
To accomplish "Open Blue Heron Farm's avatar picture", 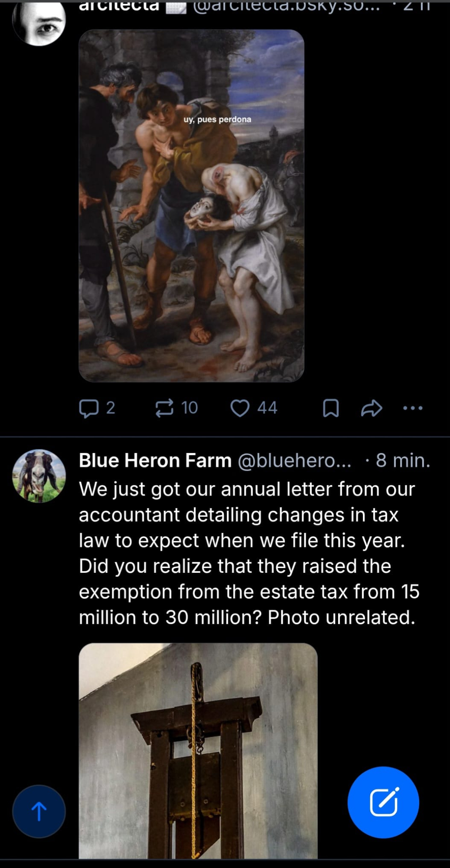I will click(39, 476).
